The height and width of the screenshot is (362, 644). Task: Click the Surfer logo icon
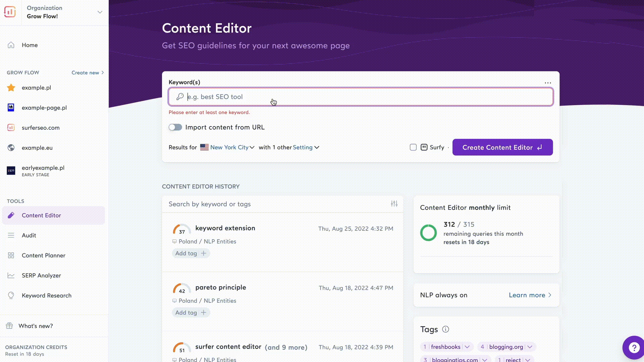click(10, 12)
